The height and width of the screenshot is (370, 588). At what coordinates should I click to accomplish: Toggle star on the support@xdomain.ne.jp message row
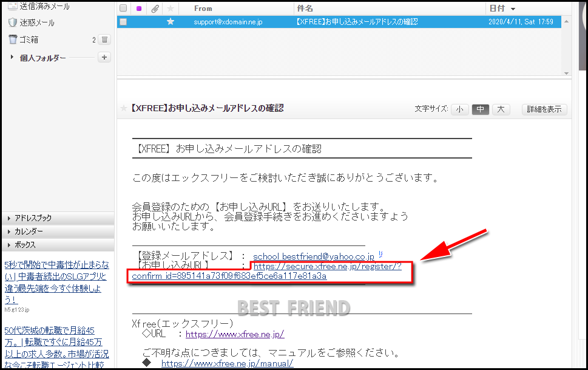click(171, 21)
